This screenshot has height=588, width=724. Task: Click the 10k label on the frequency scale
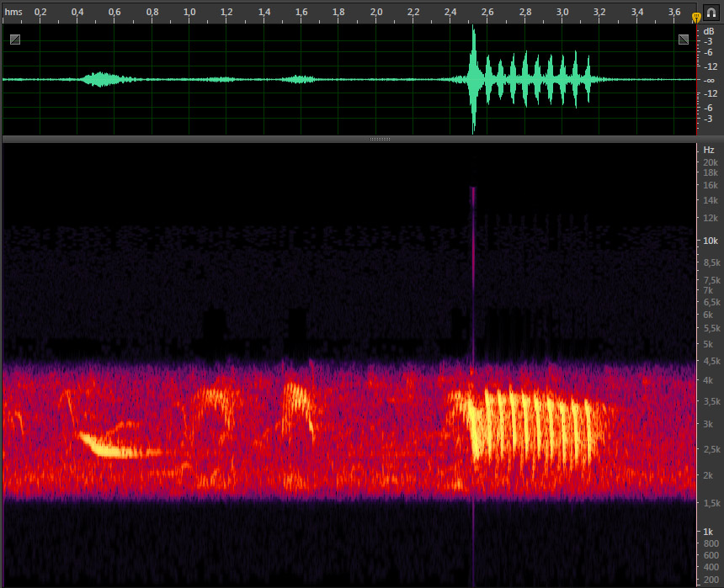[711, 241]
